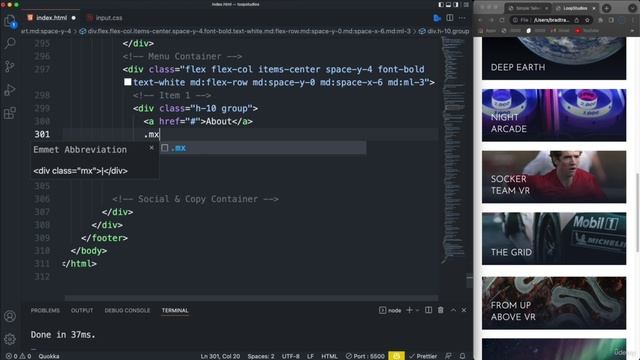Viewport: 640px width, 360px height.
Task: Open the Manage gear icon
Action: (10, 339)
